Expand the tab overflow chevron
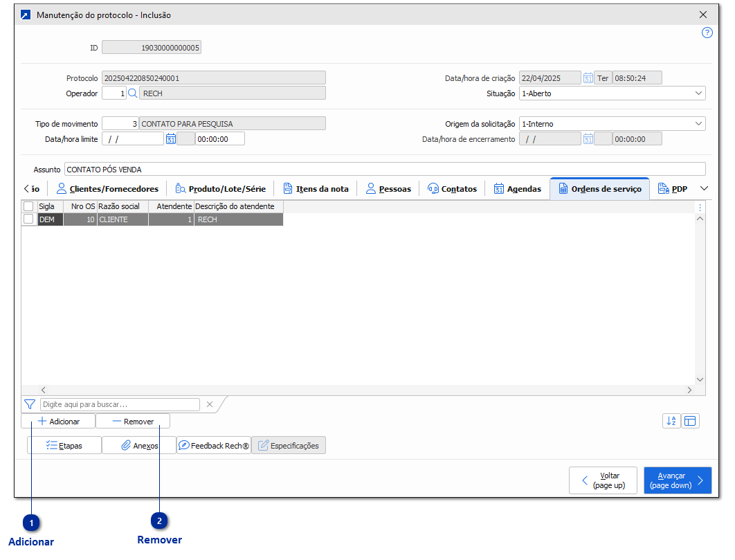The width and height of the screenshot is (735, 560). click(704, 188)
